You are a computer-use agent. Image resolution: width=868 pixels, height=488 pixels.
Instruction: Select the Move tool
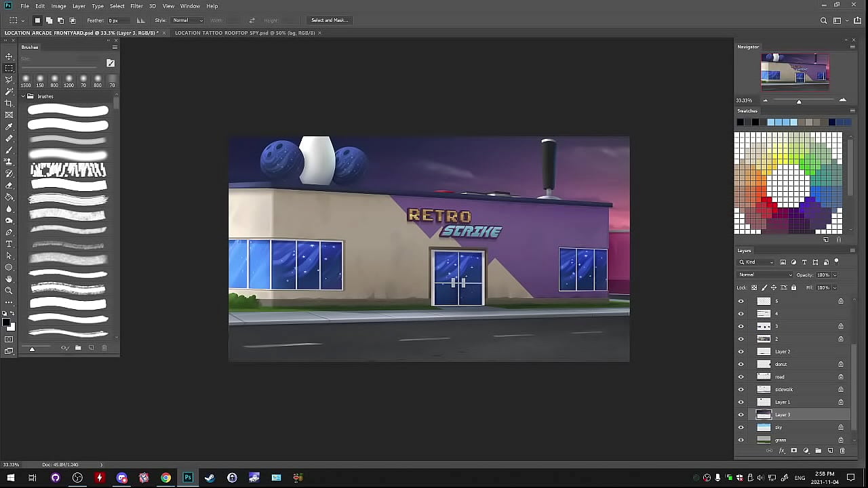(9, 56)
